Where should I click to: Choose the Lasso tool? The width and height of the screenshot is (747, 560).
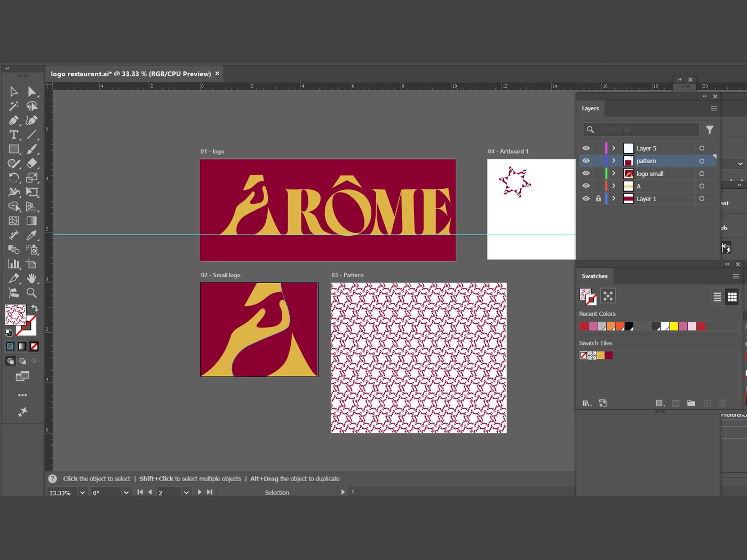point(32,106)
